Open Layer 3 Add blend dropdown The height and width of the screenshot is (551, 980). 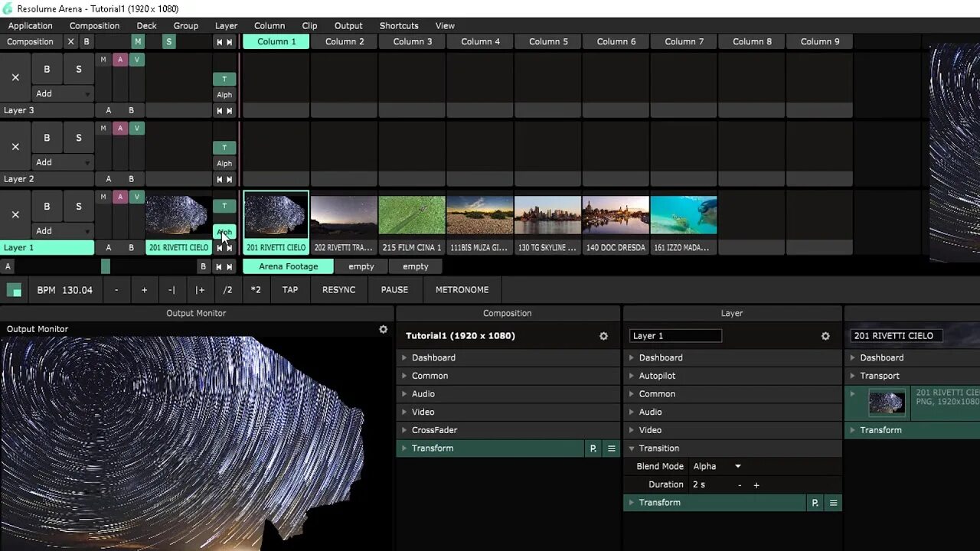coord(63,93)
